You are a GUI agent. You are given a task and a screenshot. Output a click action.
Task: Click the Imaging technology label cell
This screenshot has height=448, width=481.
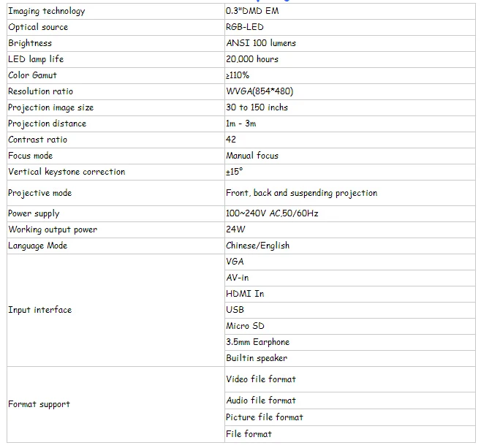point(115,12)
